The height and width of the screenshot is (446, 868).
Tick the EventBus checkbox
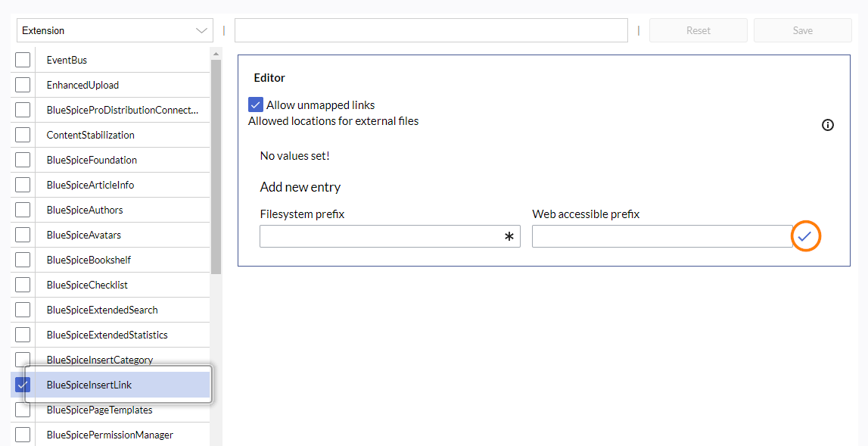(23, 60)
